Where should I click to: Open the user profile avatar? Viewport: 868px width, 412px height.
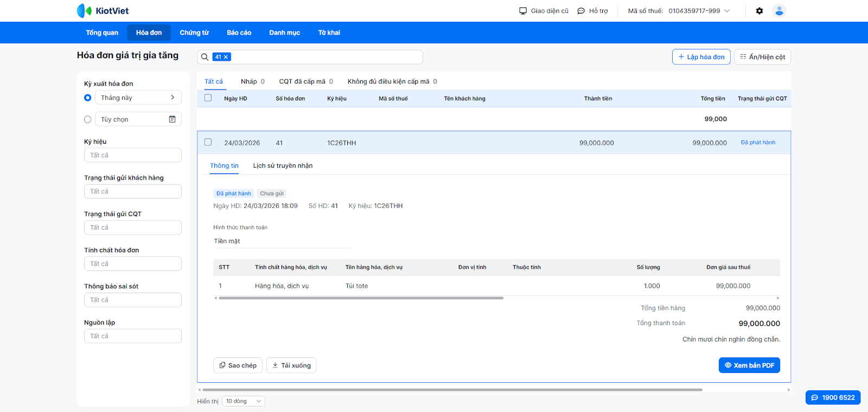tap(779, 11)
